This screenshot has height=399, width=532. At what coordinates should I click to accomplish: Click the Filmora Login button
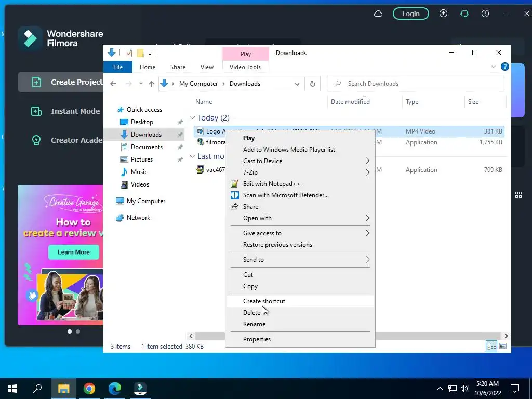(410, 14)
